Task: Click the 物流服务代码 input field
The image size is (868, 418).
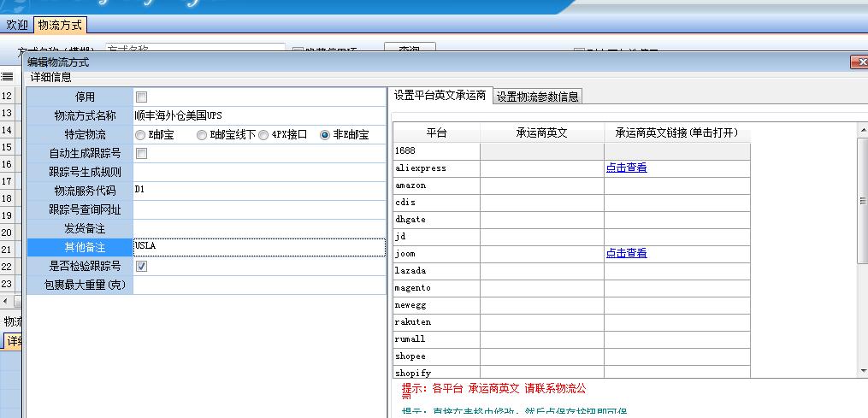Action: click(x=258, y=191)
